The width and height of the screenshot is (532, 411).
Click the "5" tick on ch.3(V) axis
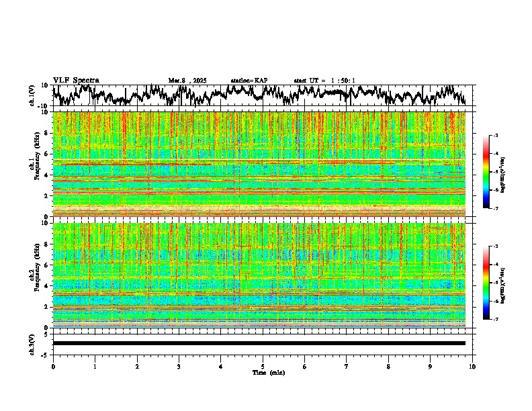click(46, 334)
